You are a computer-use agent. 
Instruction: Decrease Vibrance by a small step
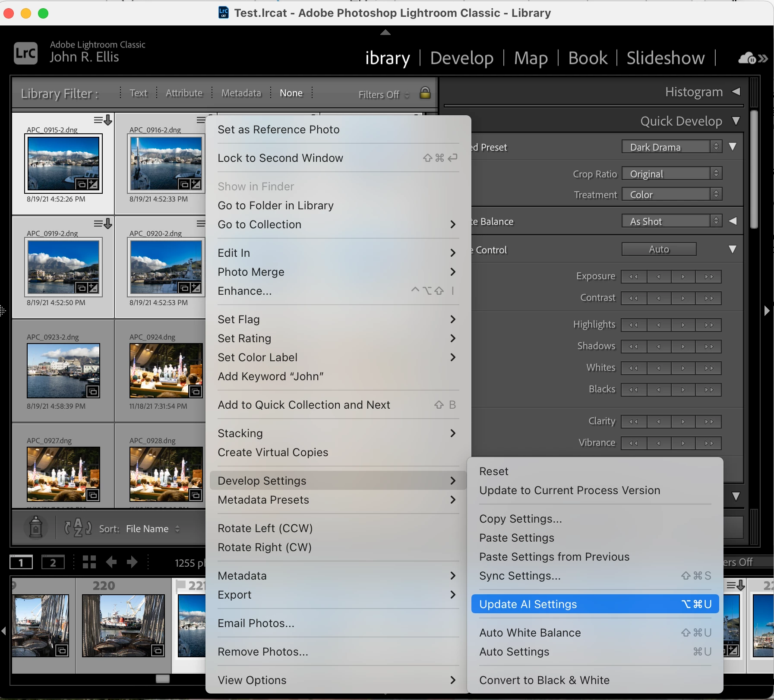point(659,443)
